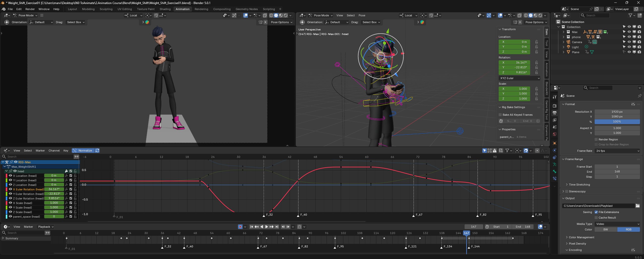Open the World properties tab
Screen dimensions: 644x259
pyautogui.click(x=554, y=134)
